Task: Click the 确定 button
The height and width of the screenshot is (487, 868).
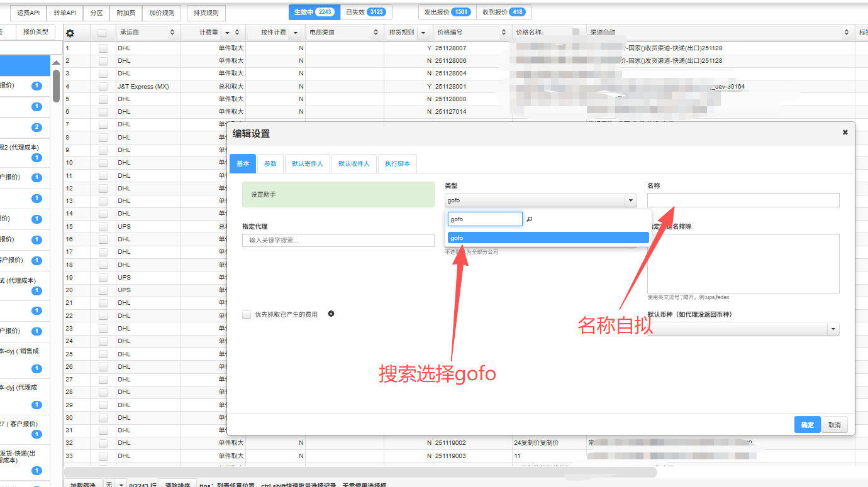Action: click(x=808, y=425)
